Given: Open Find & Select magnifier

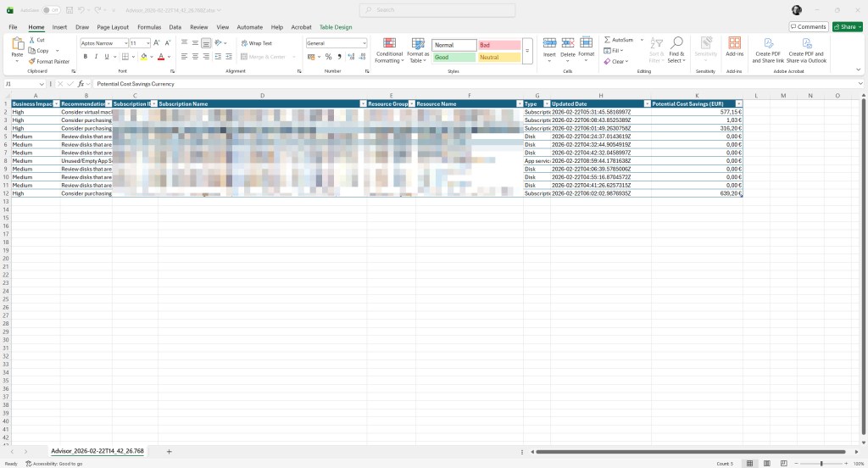Looking at the screenshot, I should [676, 50].
